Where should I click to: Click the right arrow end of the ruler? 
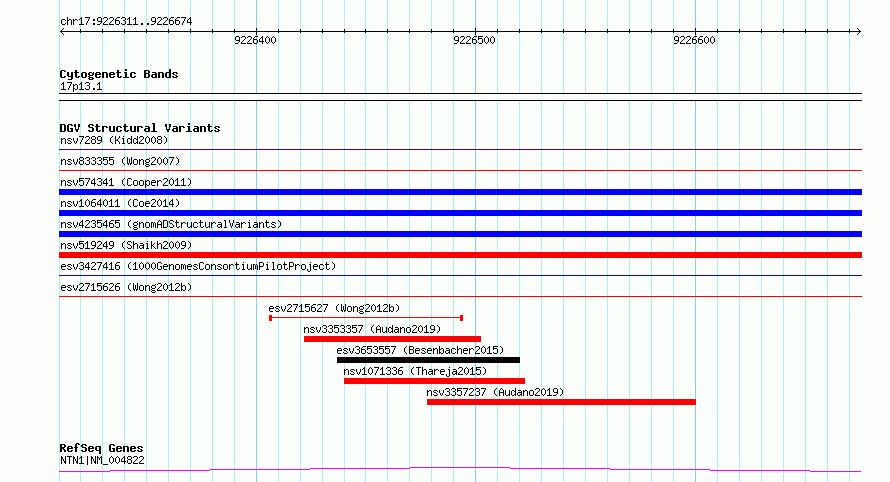[858, 31]
